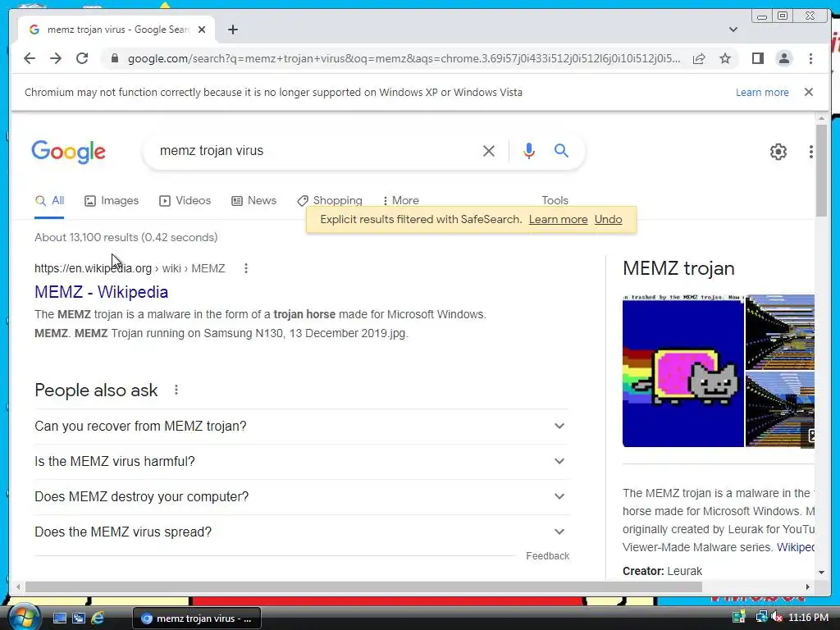Open the More search categories menu
840x630 pixels.
pyautogui.click(x=400, y=201)
